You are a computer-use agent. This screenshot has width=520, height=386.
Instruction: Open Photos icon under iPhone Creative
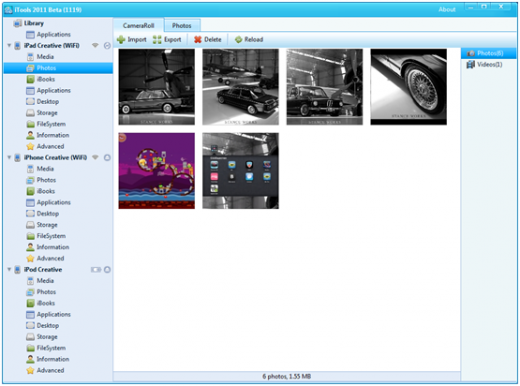[30, 180]
